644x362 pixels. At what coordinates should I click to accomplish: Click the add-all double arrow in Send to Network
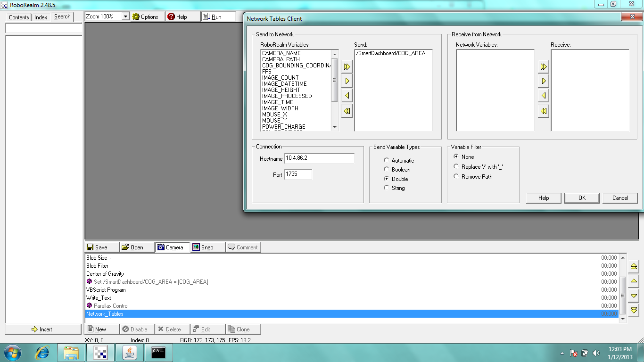pyautogui.click(x=347, y=67)
